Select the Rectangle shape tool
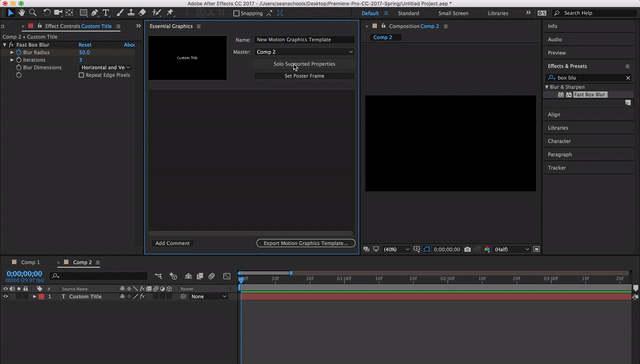This screenshot has height=364, width=640. coord(83,13)
